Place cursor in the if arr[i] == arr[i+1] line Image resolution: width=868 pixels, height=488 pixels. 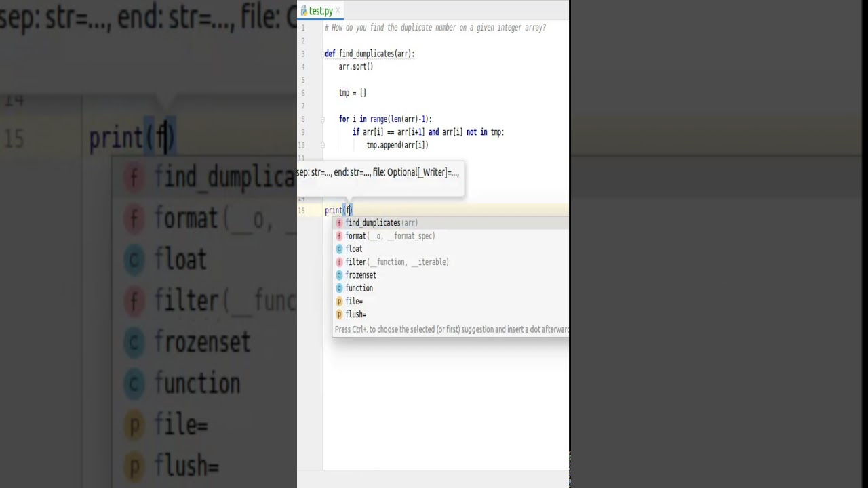tap(429, 132)
